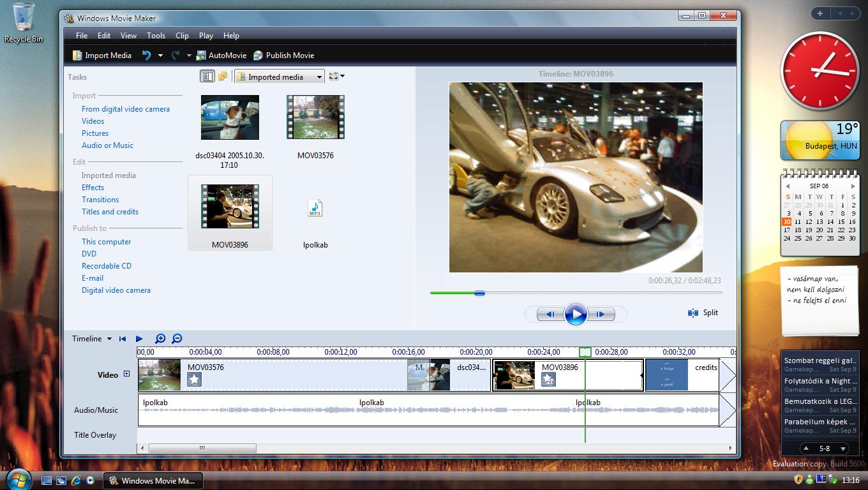Viewport: 868px width, 490px height.
Task: Click the timeline scroll right arrow
Action: click(730, 448)
